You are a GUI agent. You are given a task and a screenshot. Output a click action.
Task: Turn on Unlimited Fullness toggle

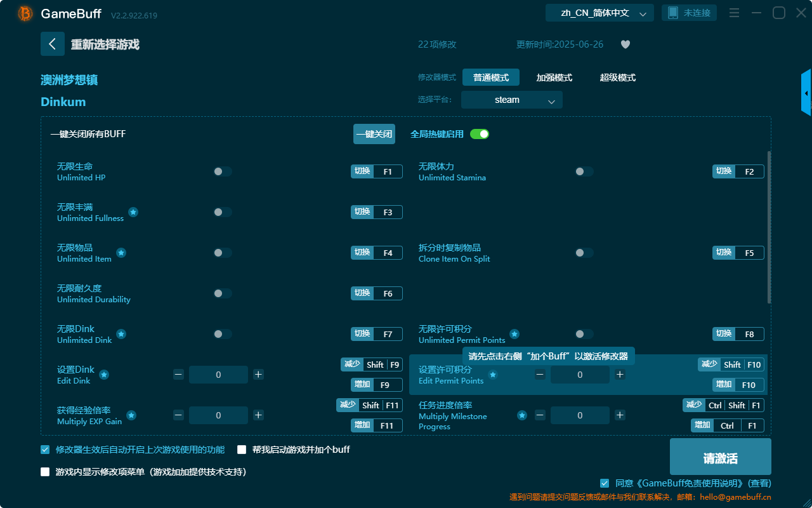pyautogui.click(x=223, y=212)
